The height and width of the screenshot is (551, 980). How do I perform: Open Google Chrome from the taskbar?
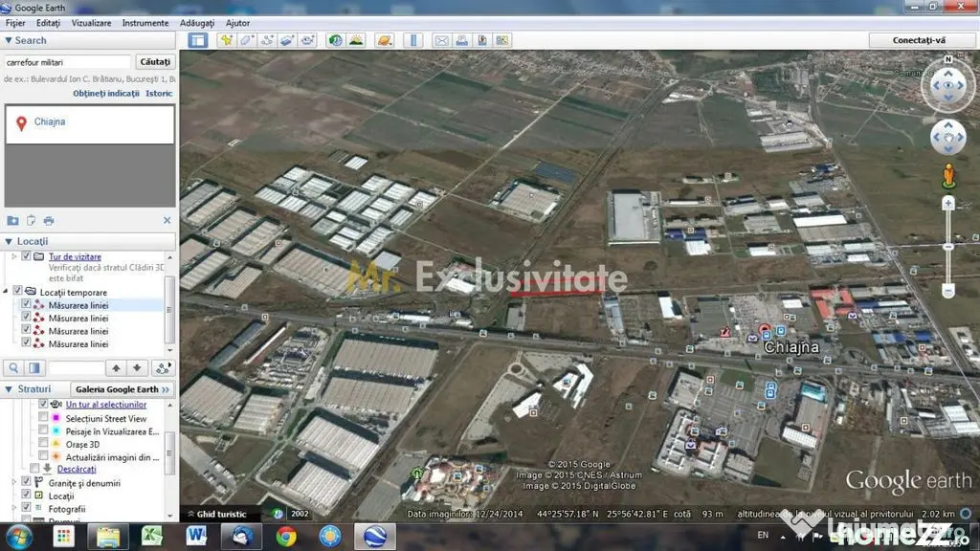pyautogui.click(x=286, y=537)
